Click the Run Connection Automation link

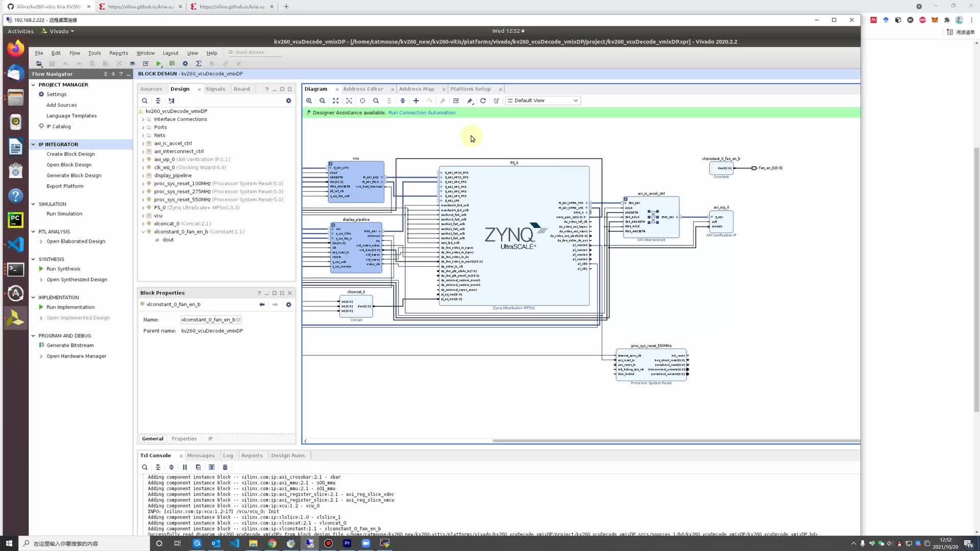point(421,112)
